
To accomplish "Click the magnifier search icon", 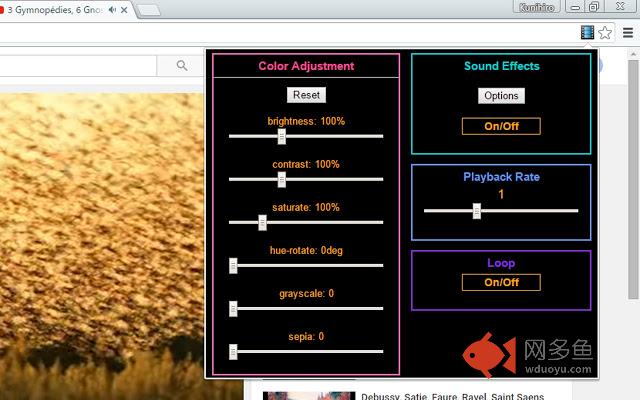I will pyautogui.click(x=182, y=65).
